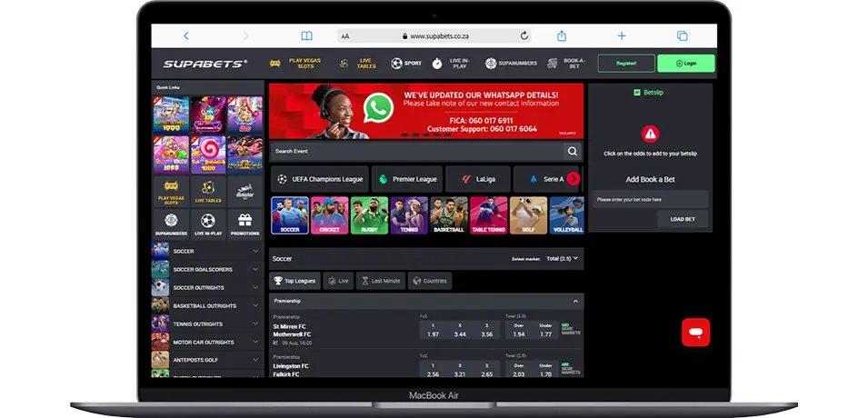Click the Supabets logo
The width and height of the screenshot is (868, 418).
[x=205, y=64]
